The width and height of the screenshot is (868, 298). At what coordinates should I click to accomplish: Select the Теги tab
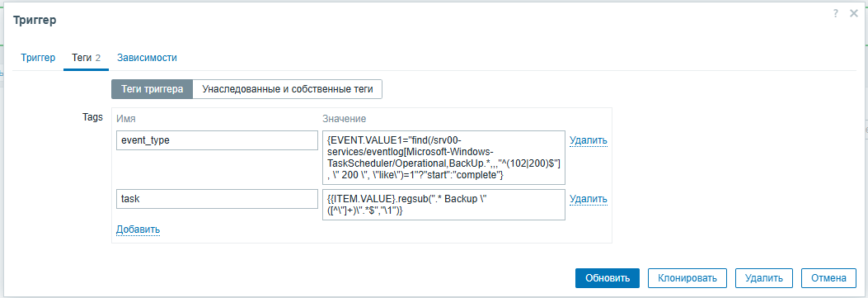point(87,58)
